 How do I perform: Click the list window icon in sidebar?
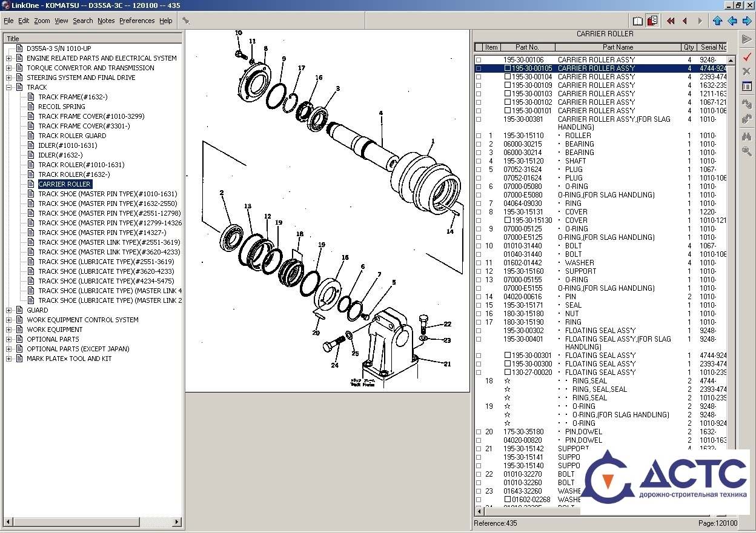(746, 87)
